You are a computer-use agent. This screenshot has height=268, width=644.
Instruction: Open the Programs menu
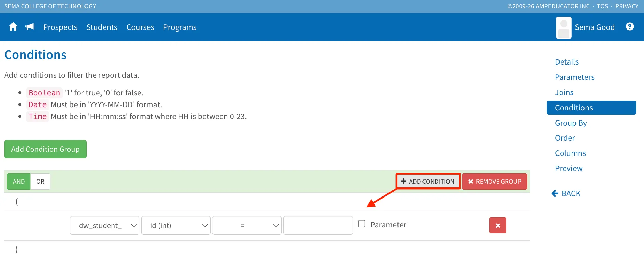(180, 27)
